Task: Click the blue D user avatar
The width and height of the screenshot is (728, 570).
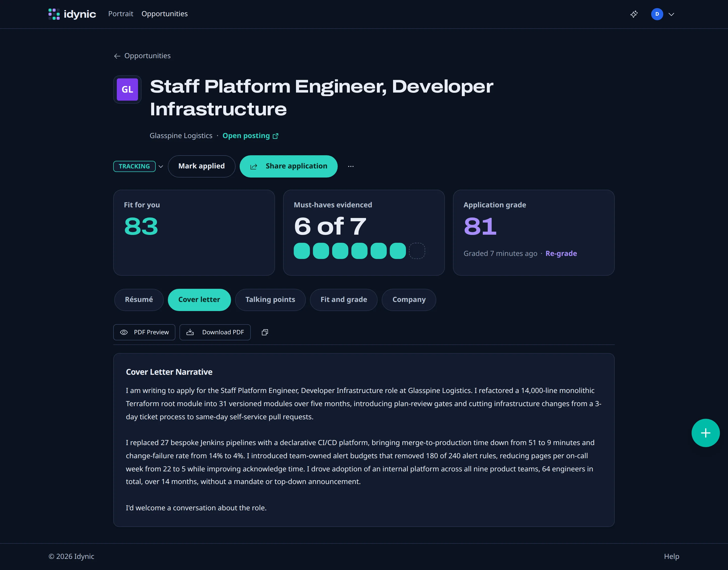Action: [x=657, y=14]
